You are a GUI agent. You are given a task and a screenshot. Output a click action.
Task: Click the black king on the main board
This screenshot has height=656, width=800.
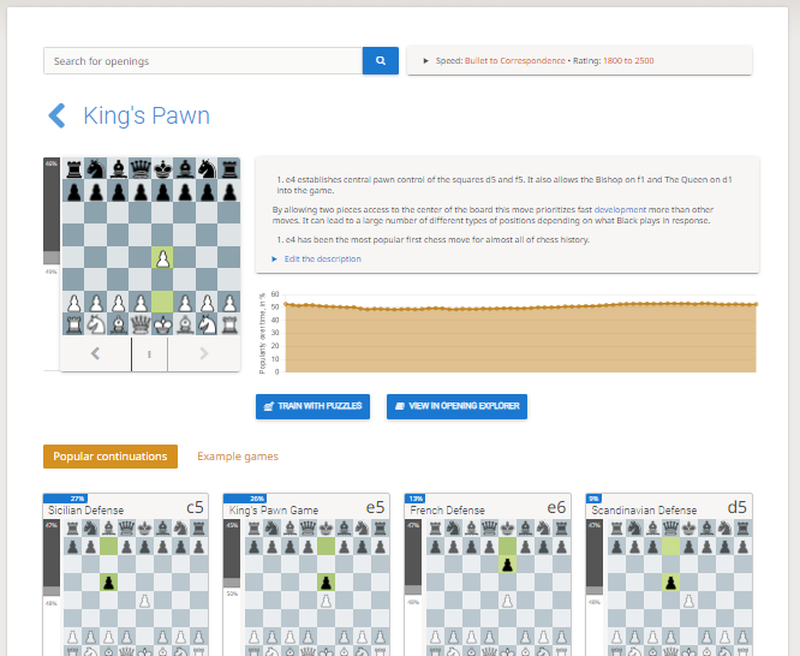click(162, 168)
